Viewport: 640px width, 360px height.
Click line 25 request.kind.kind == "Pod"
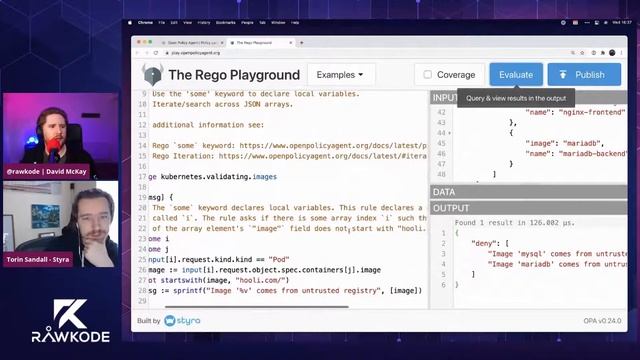point(219,260)
